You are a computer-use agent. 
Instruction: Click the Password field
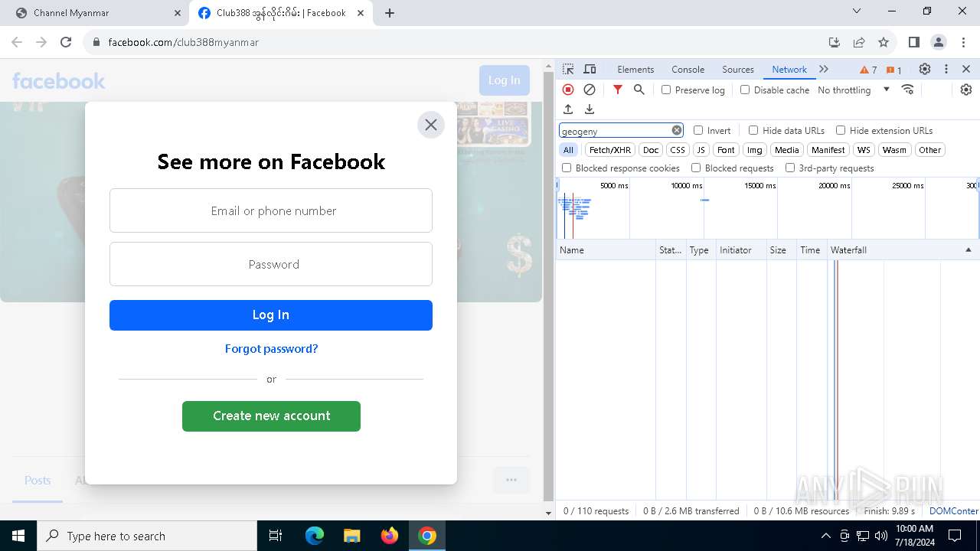coord(271,264)
